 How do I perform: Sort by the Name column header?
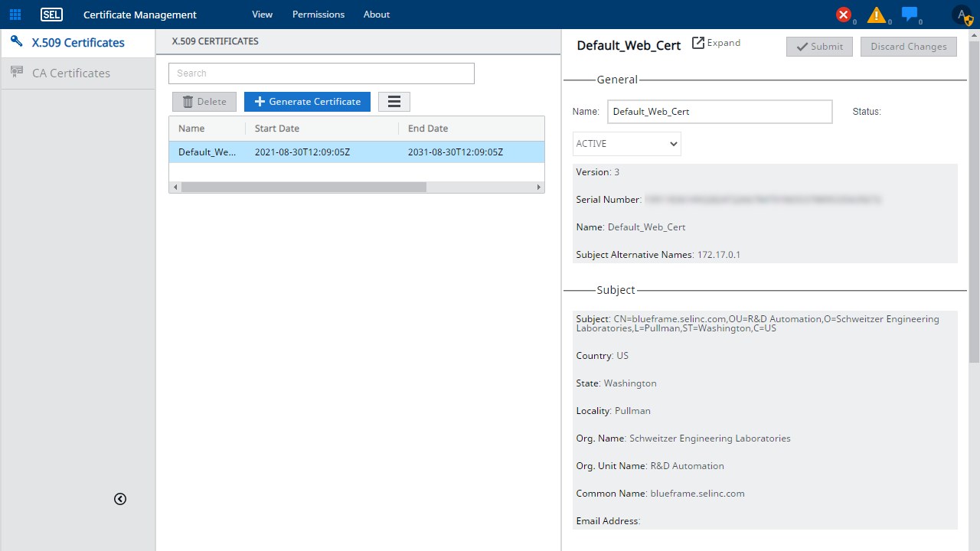191,129
